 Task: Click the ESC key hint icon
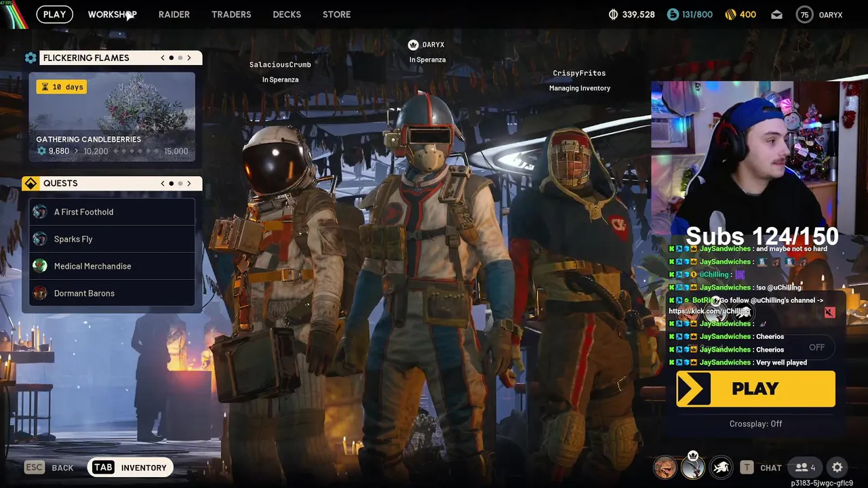(x=35, y=467)
